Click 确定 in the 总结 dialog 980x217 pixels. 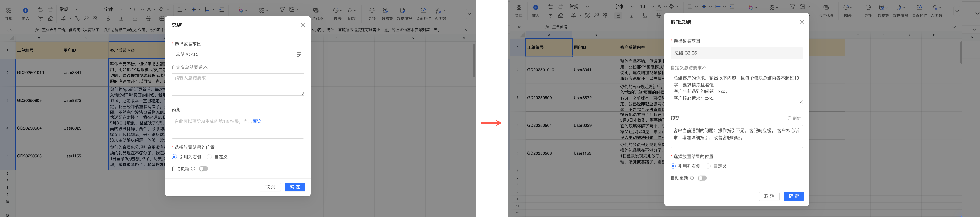(x=295, y=187)
